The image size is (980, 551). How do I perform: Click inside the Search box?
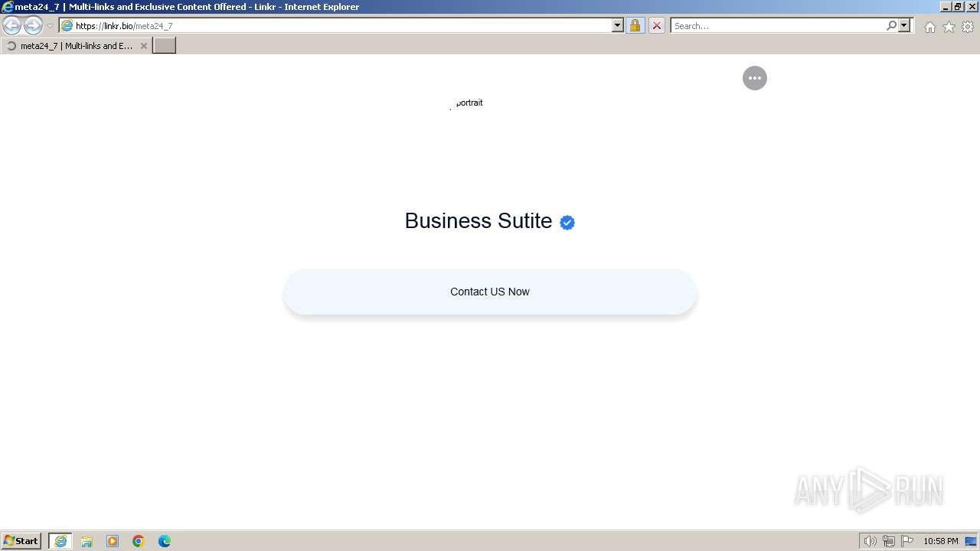coord(777,25)
